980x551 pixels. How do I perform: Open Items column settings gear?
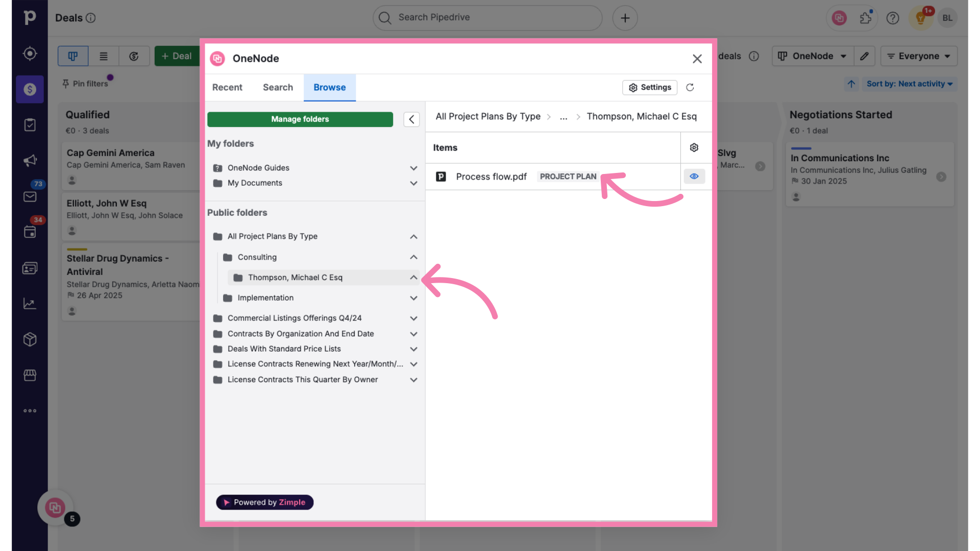pos(694,147)
